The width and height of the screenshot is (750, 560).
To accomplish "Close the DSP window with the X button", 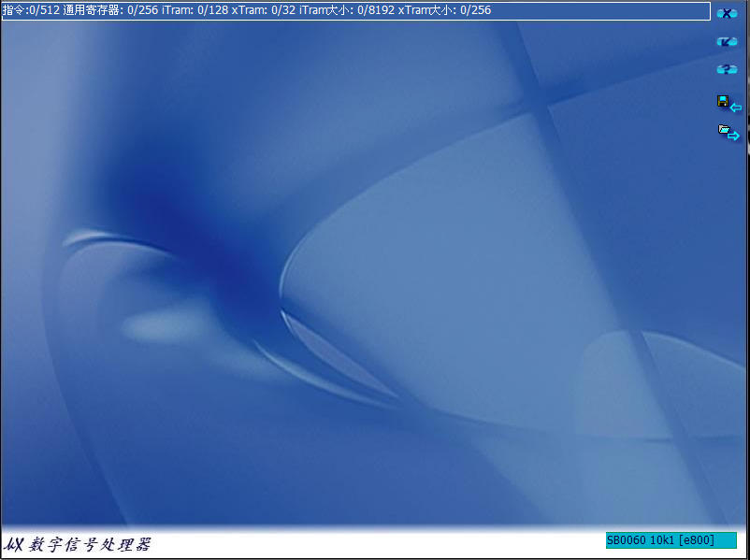I will coord(727,13).
